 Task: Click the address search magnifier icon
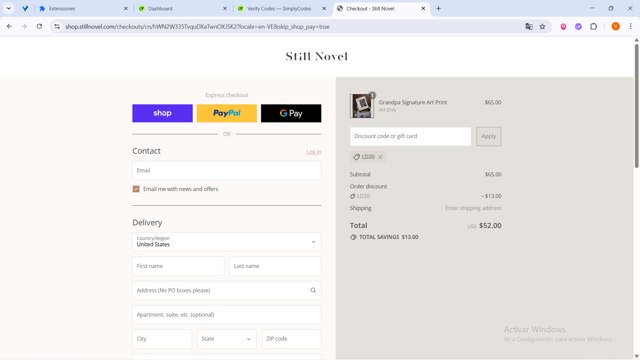pos(313,290)
